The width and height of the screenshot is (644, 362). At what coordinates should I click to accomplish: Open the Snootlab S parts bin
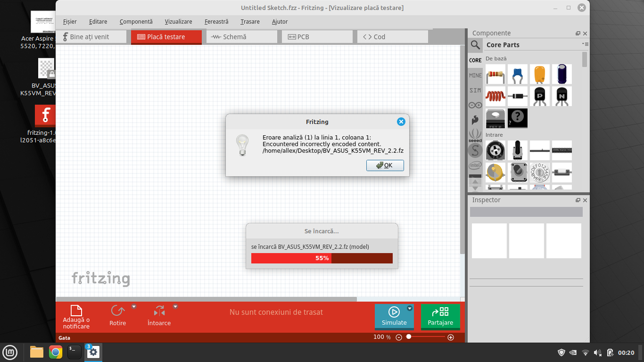[475, 150]
